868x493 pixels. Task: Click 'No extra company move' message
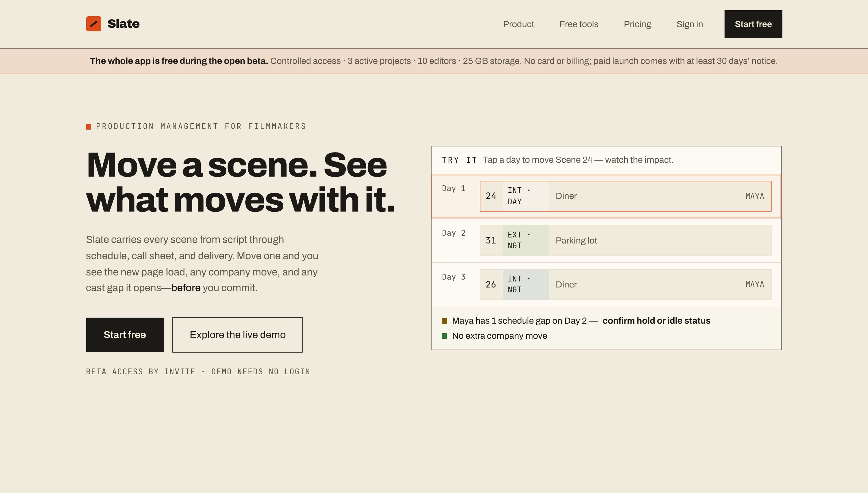[x=499, y=336]
